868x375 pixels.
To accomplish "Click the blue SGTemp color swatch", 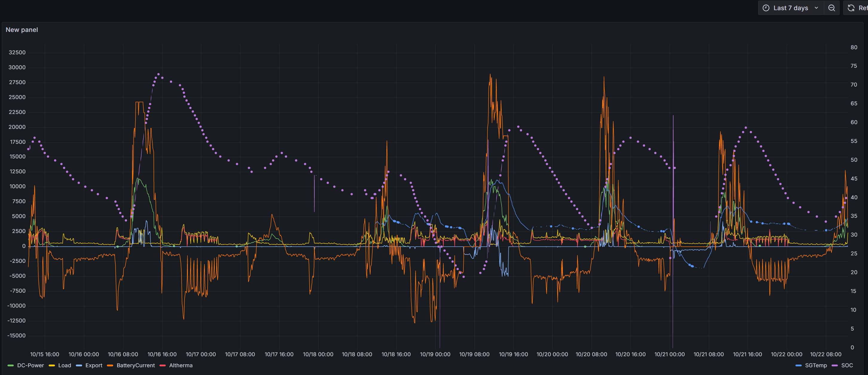I will 798,365.
